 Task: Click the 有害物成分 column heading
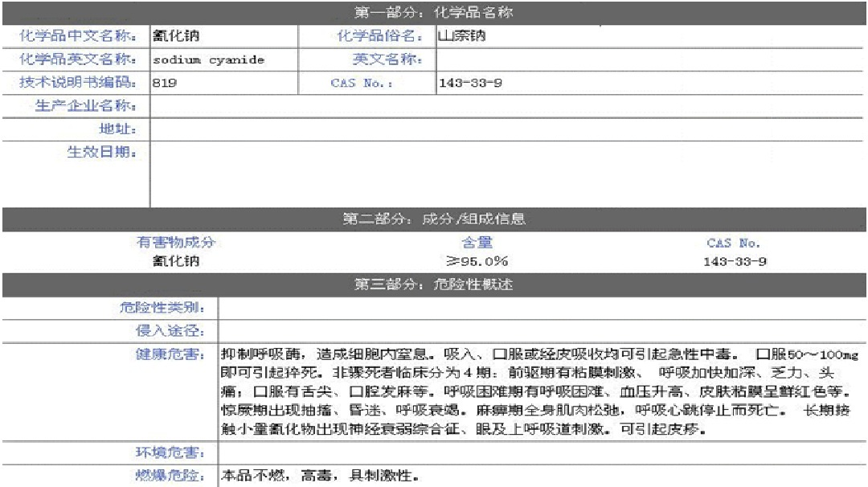176,243
